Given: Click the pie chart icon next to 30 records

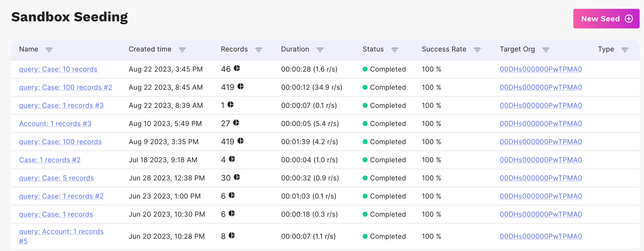Looking at the screenshot, I should point(237,177).
